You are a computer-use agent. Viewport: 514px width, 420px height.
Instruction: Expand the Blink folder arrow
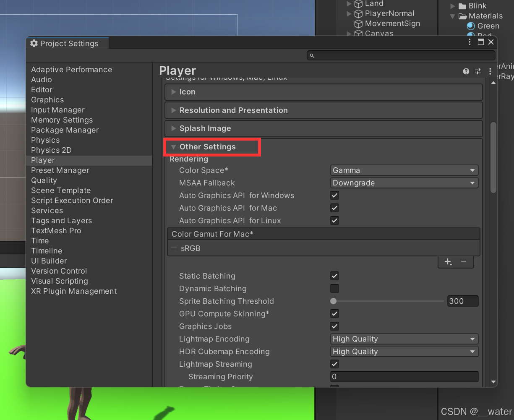click(452, 6)
